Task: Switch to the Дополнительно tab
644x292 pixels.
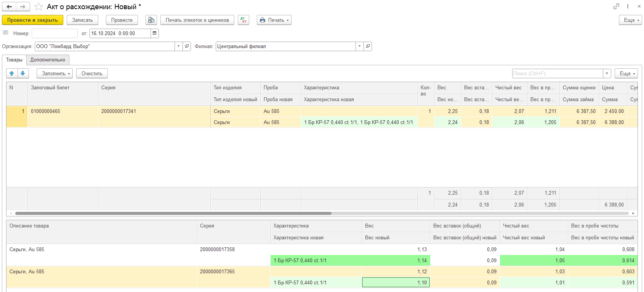Action: point(48,60)
